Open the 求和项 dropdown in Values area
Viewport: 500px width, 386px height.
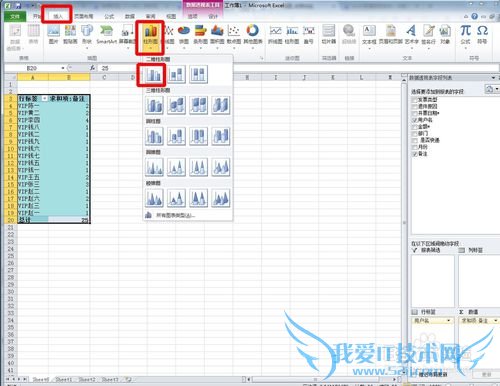pos(495,320)
